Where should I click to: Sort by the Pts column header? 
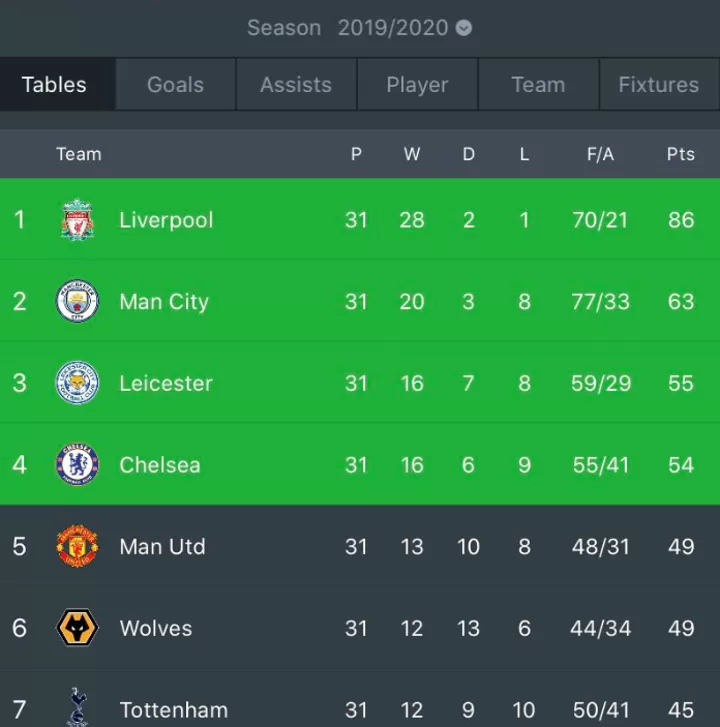[x=681, y=154]
